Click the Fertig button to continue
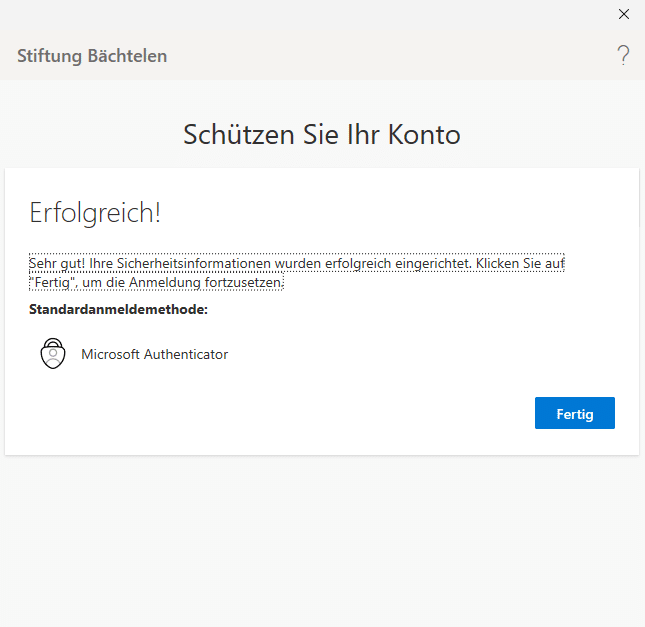Viewport: 645px width, 627px height. pos(574,413)
